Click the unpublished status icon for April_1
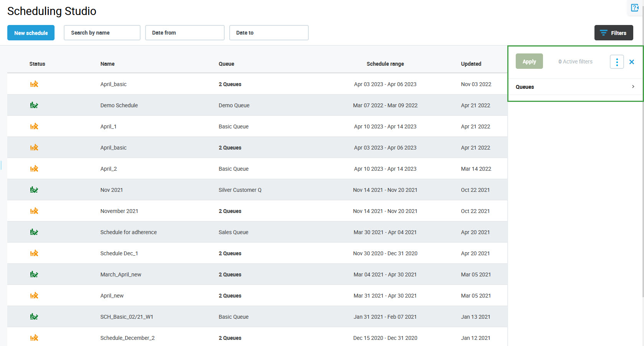The image size is (644, 346). [34, 126]
